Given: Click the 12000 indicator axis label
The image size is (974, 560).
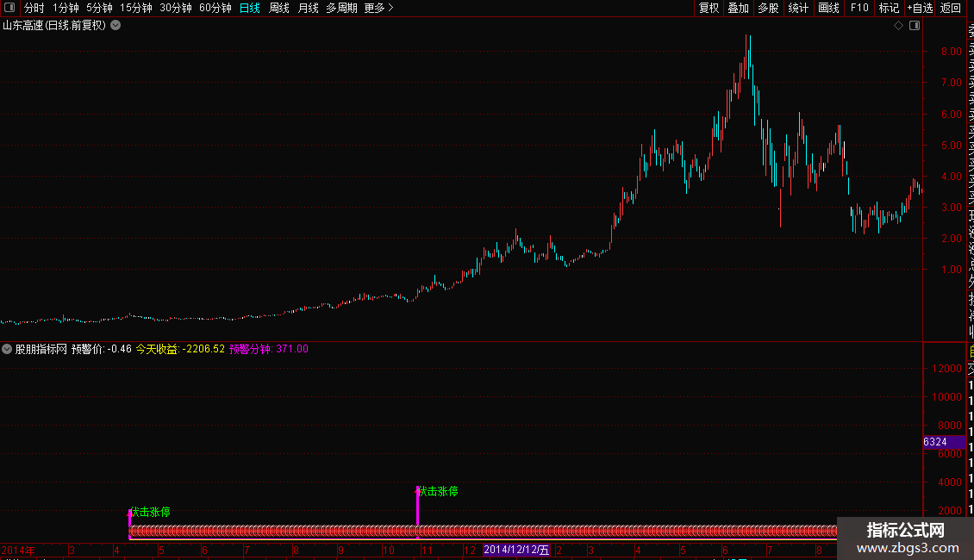Looking at the screenshot, I should pos(946,369).
